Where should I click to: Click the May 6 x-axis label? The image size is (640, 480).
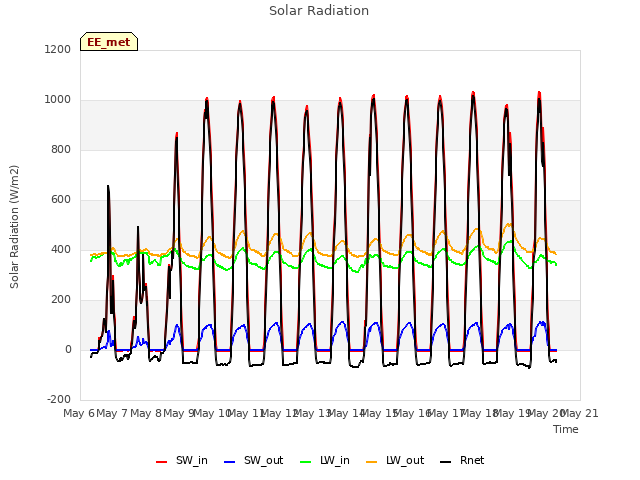[79, 413]
